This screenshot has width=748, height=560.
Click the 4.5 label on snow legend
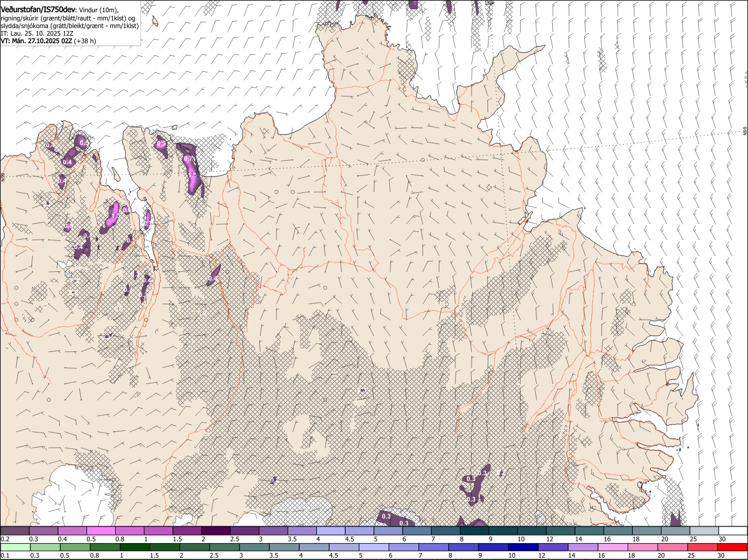pyautogui.click(x=349, y=538)
